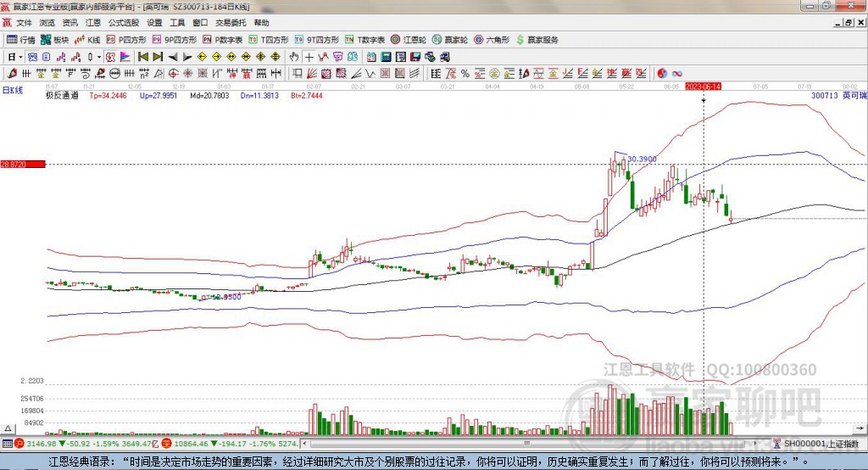This screenshot has width=868, height=470.
Task: Open the 帮助 menu
Action: [x=261, y=23]
